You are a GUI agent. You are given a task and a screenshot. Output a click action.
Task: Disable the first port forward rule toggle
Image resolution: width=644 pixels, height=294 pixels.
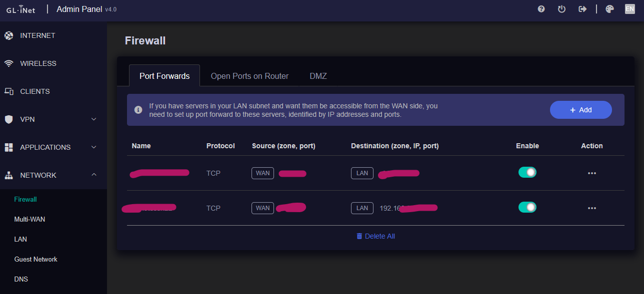point(527,172)
